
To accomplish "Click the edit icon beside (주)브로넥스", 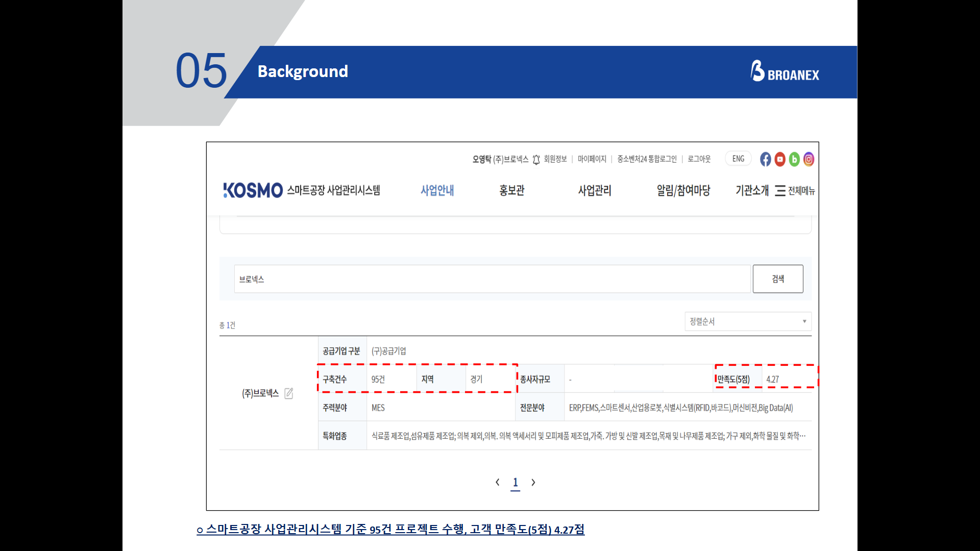I will point(288,393).
